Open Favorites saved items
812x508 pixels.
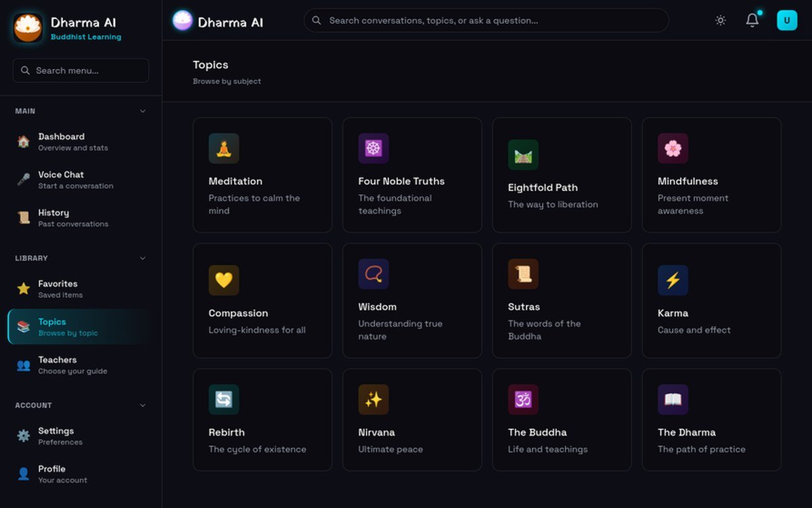pyautogui.click(x=81, y=289)
